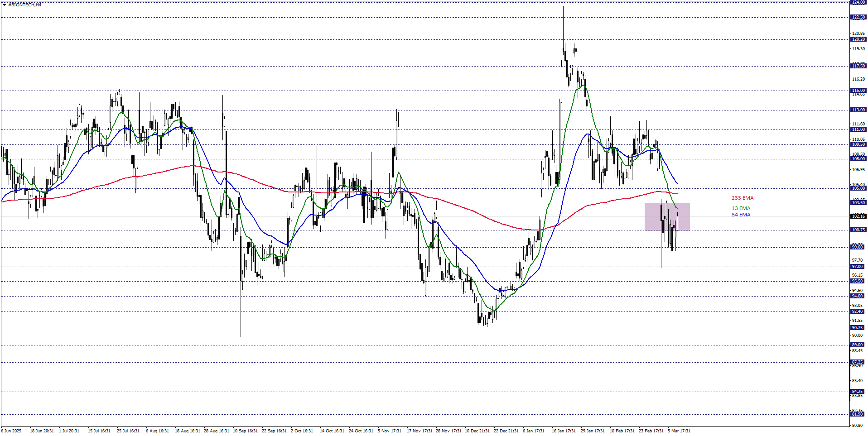868x436 pixels.
Task: Click the current price tag 102.16
Action: point(858,216)
